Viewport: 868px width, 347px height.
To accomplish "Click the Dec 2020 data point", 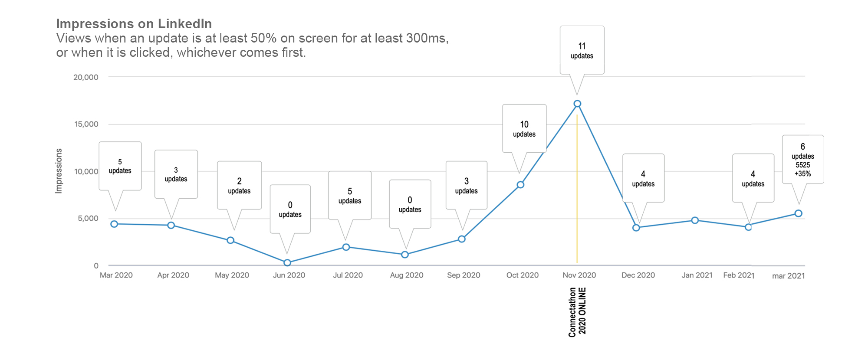I will click(636, 228).
